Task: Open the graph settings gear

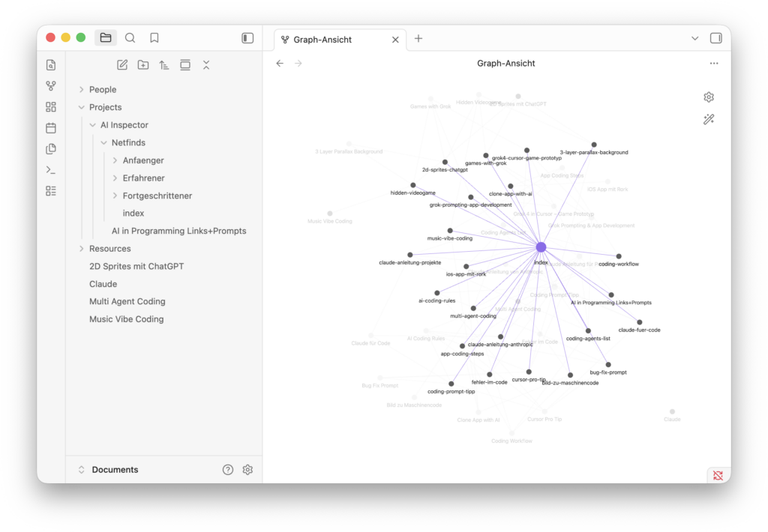Action: (x=708, y=97)
